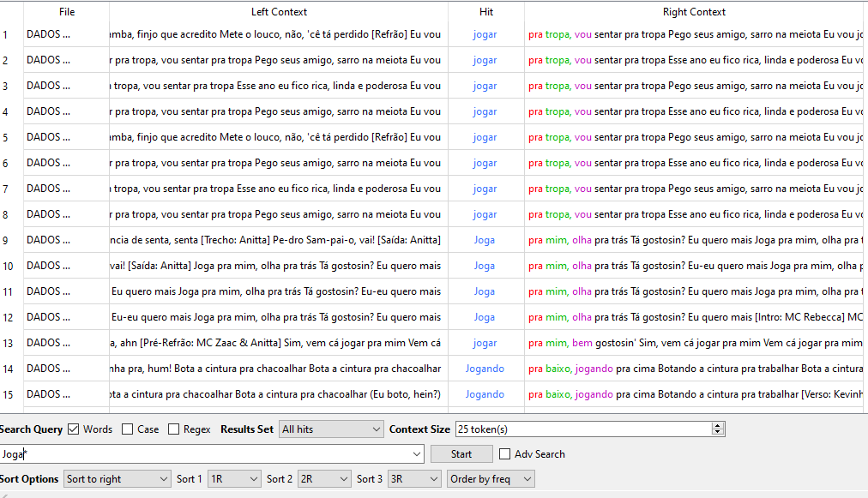Enable the Case checkbox
Viewport: 868px width, 498px height.
(127, 429)
